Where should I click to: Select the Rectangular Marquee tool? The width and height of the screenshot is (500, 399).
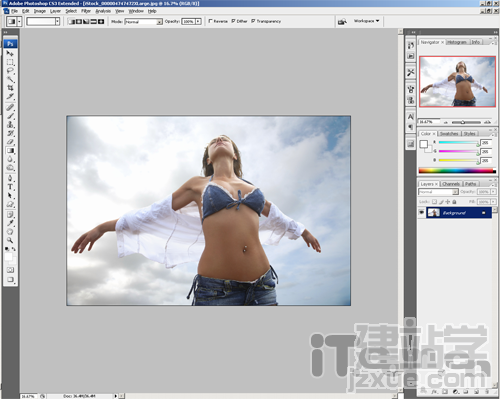coord(10,62)
